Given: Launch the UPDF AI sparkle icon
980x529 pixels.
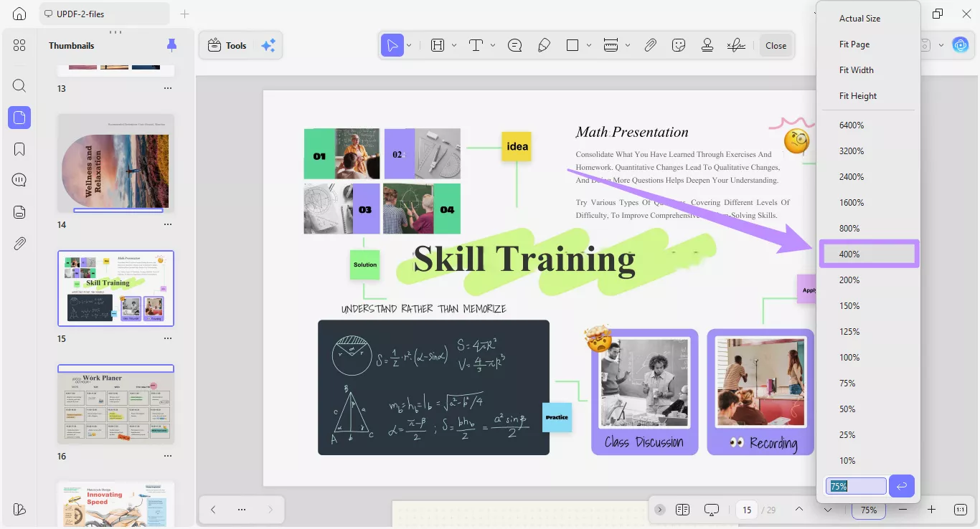Looking at the screenshot, I should coord(268,45).
